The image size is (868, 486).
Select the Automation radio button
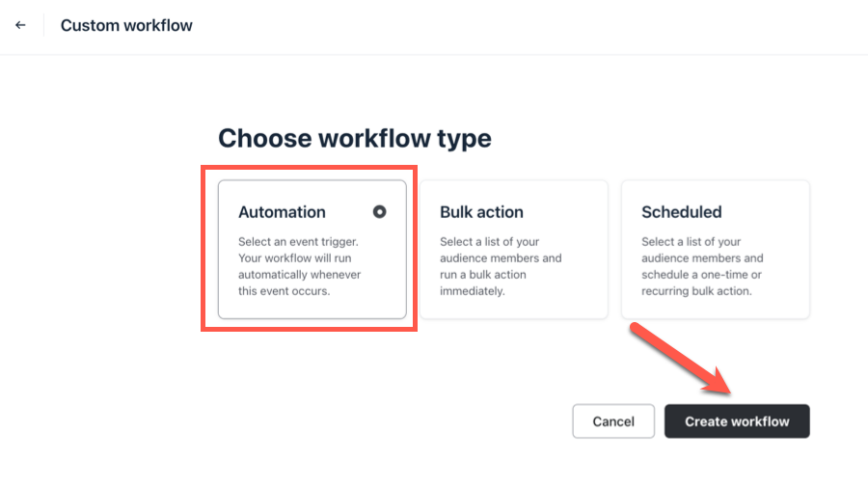click(379, 212)
